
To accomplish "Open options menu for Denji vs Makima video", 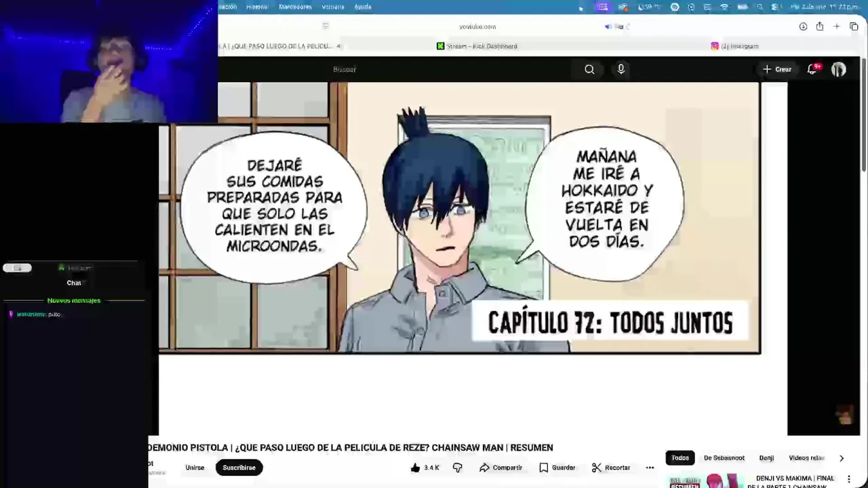I will (x=849, y=479).
